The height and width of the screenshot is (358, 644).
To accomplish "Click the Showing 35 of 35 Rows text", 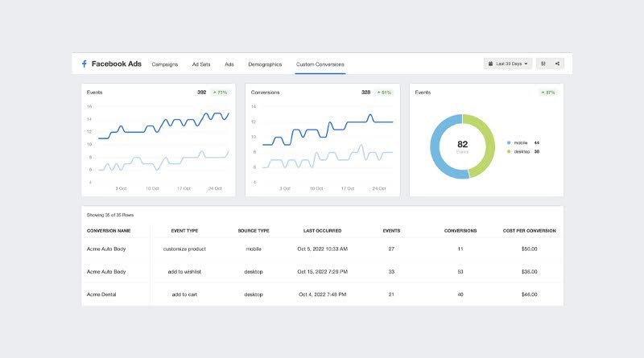I will 110,215.
